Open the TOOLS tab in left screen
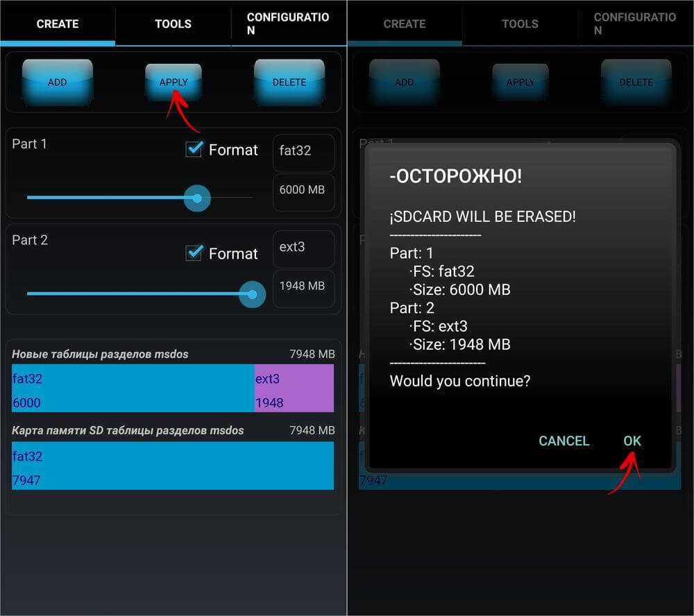Image resolution: width=694 pixels, height=616 pixels. [x=173, y=24]
